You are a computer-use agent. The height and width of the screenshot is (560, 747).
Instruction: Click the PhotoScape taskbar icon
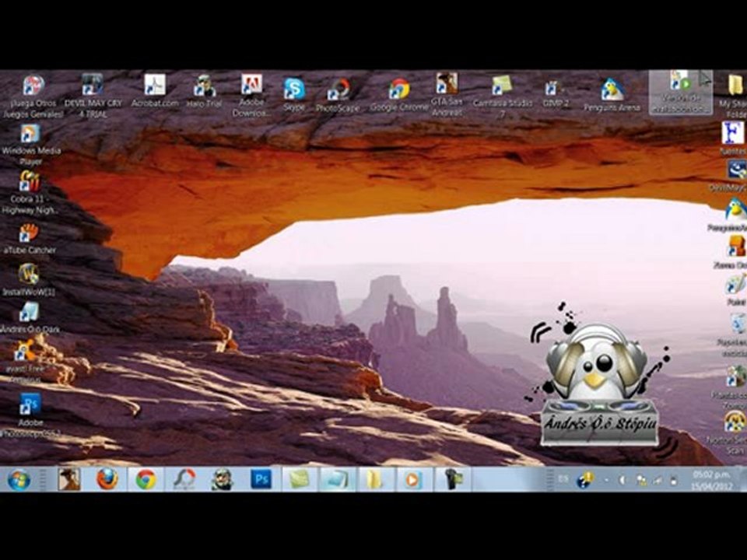coord(184,479)
